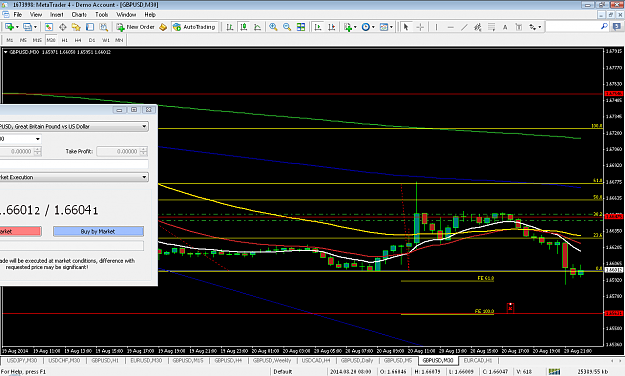Switch to MN timeframe
This screenshot has height=376, width=625.
click(119, 40)
